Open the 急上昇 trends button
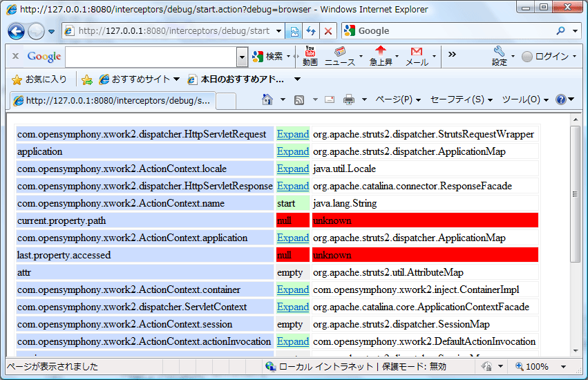Viewport: 588px width, 380px height. 381,56
